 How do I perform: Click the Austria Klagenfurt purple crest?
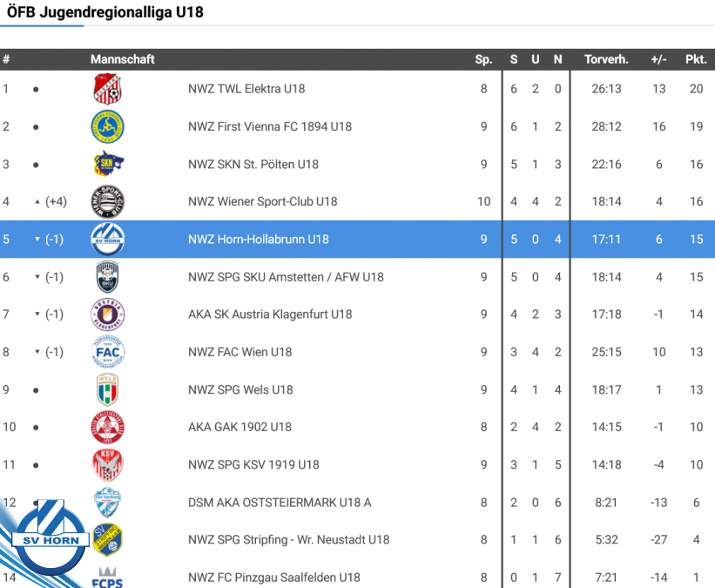tap(108, 314)
